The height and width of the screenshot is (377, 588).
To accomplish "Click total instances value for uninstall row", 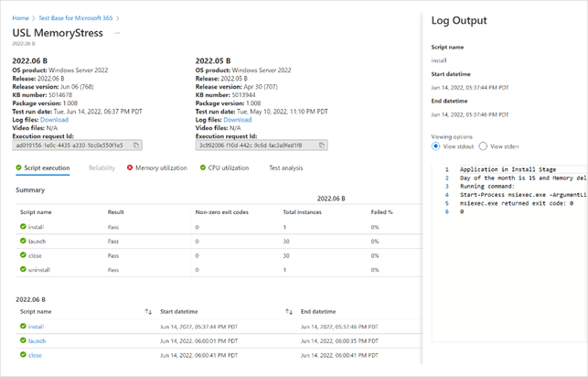I will [x=284, y=270].
